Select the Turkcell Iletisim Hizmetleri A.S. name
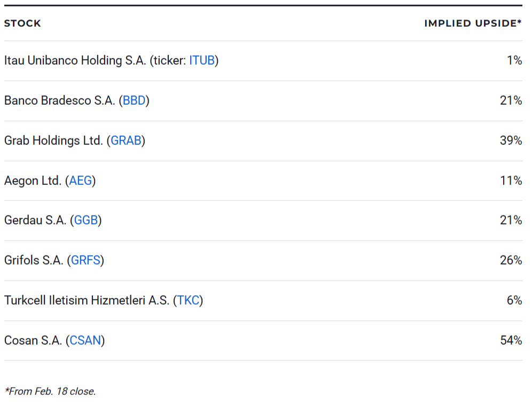 (x=87, y=300)
